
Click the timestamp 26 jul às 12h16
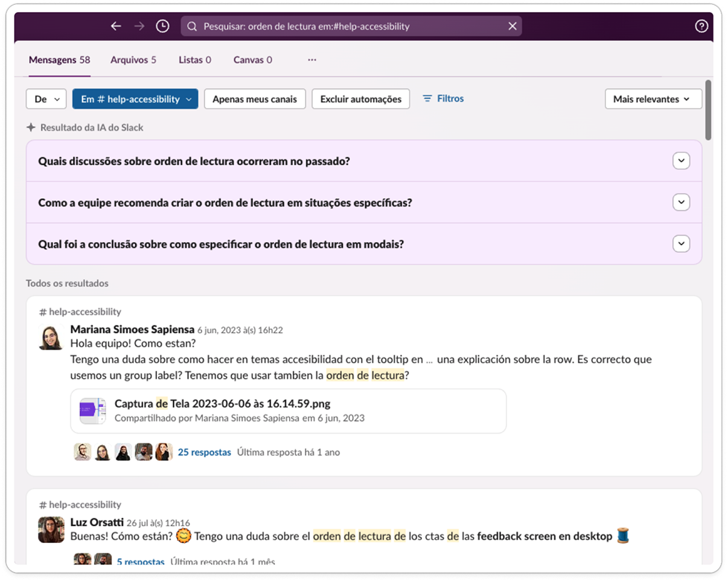click(158, 523)
